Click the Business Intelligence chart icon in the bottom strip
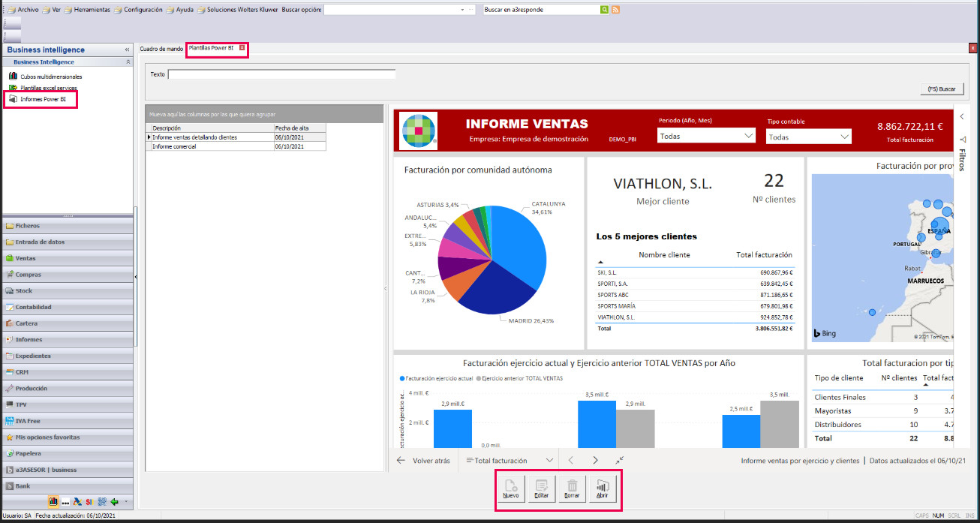 (x=53, y=501)
